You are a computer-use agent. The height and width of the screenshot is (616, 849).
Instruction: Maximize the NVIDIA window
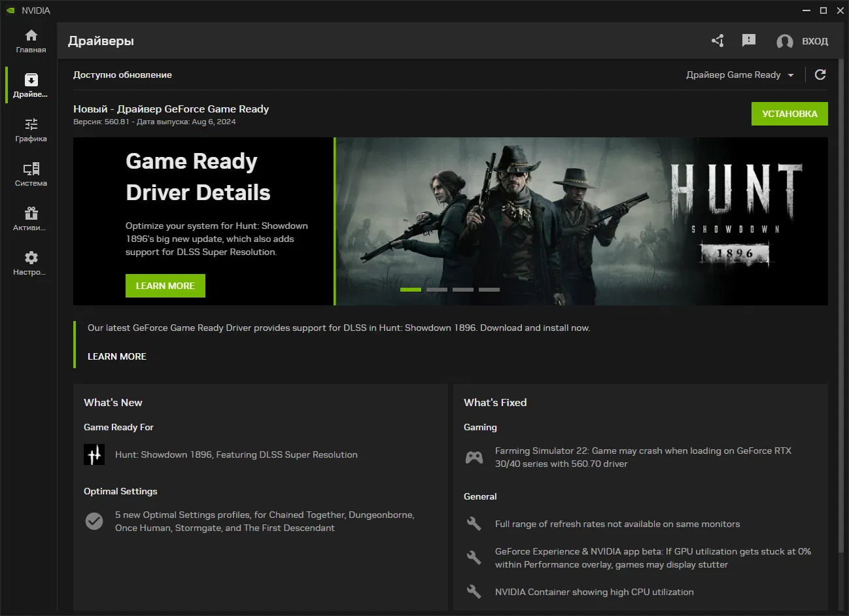tap(823, 10)
